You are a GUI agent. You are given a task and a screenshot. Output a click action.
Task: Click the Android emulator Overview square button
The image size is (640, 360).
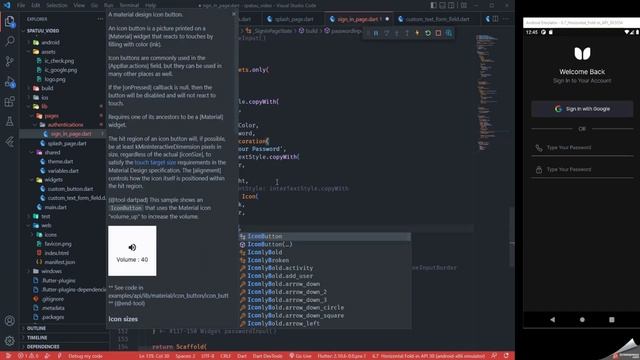pos(611,320)
